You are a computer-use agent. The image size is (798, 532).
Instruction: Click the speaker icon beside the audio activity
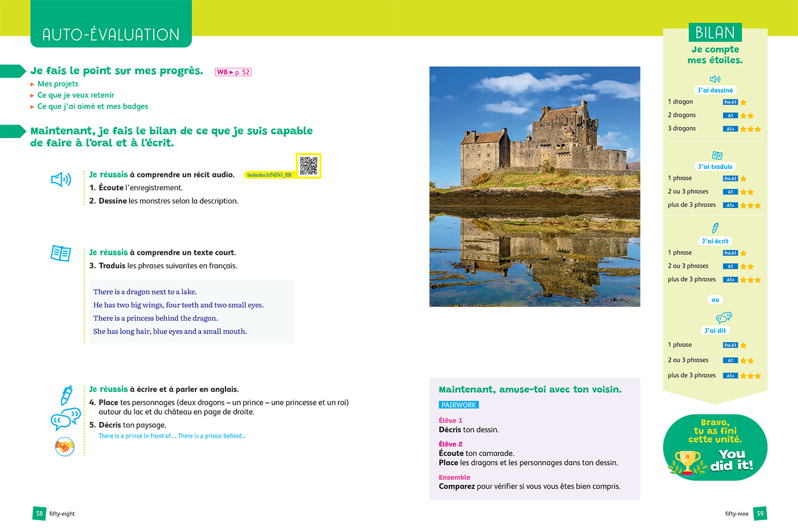[x=61, y=179]
